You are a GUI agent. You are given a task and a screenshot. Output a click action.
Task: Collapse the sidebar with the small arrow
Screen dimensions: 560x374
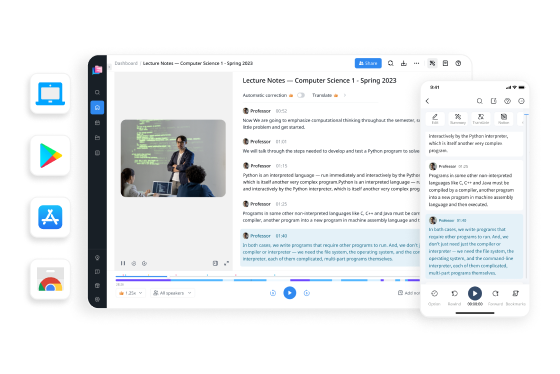pos(110,67)
